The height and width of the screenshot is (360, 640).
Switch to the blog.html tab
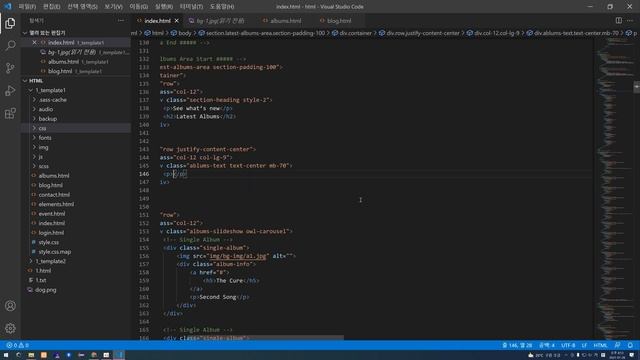pos(339,21)
